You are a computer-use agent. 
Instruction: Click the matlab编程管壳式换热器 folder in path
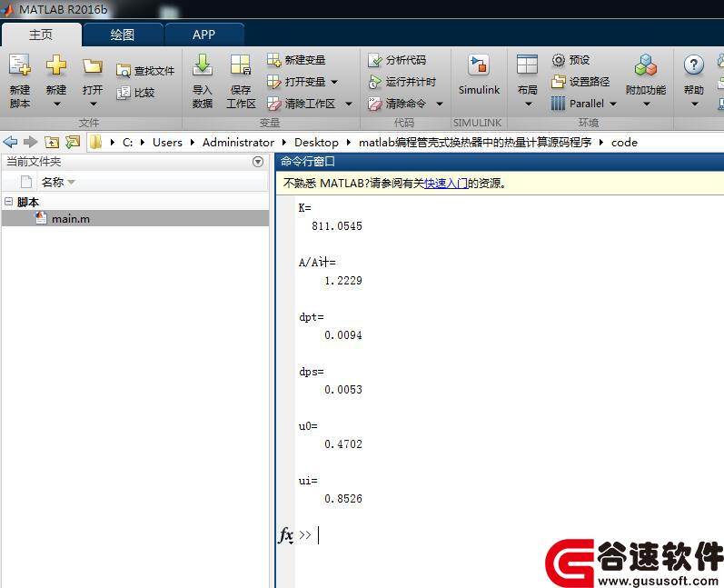[x=475, y=143]
